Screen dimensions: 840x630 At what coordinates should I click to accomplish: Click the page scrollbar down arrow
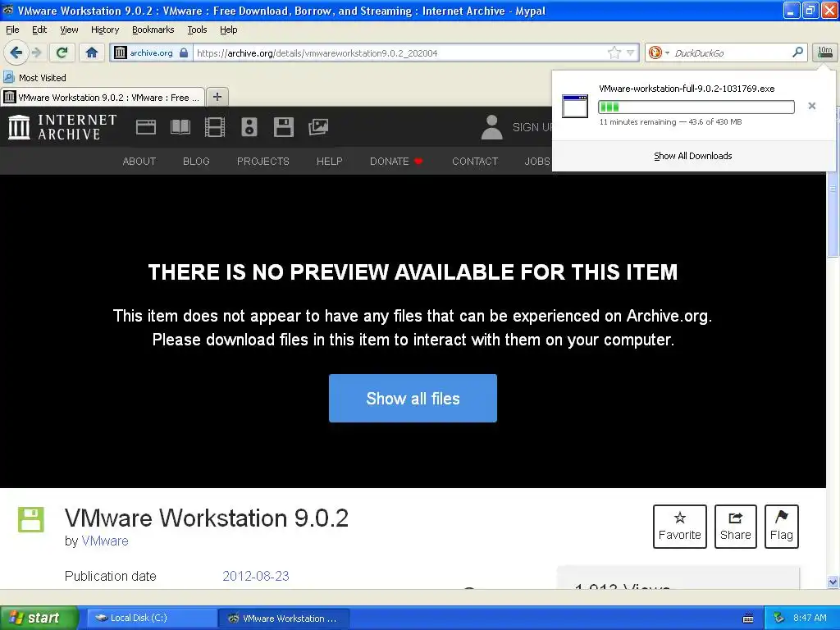point(833,582)
